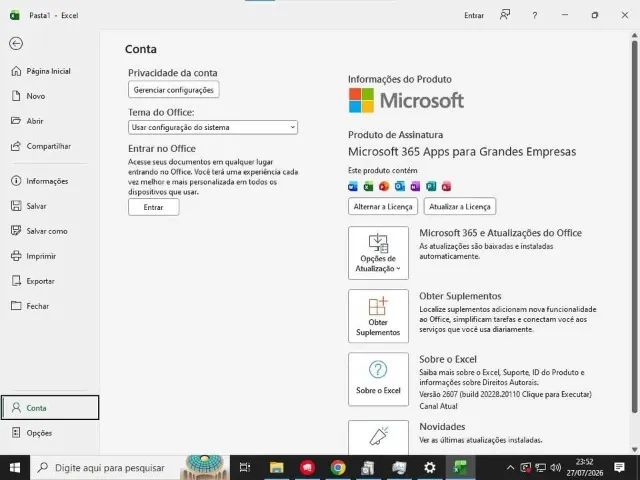Open File Explorer from the taskbar
Viewport: 640px width, 480px height.
click(x=276, y=468)
